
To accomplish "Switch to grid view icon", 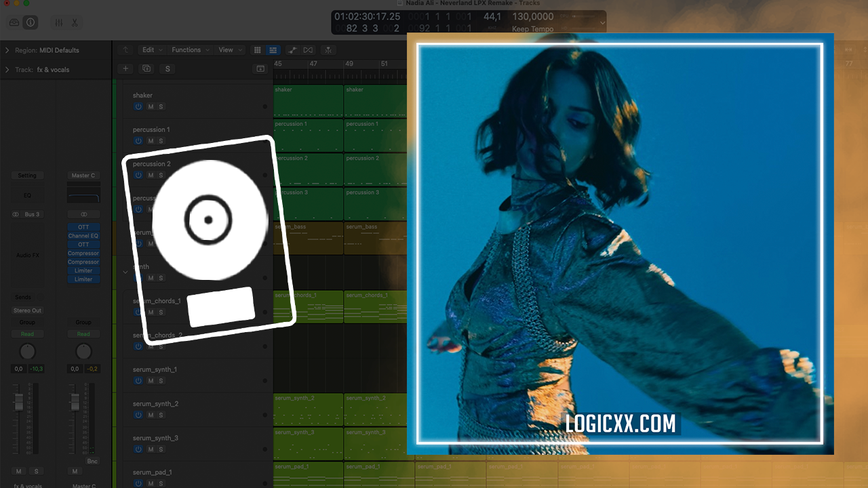I will 257,49.
